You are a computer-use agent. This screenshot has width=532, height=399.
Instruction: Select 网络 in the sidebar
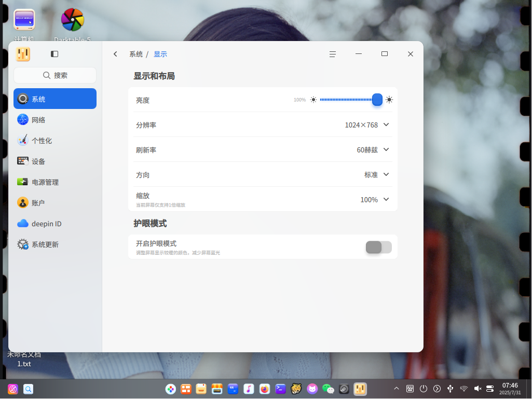(55, 120)
